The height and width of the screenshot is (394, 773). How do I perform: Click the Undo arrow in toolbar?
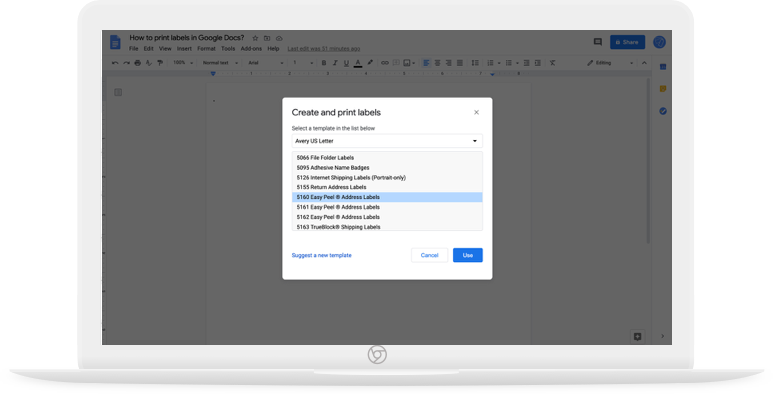point(115,63)
